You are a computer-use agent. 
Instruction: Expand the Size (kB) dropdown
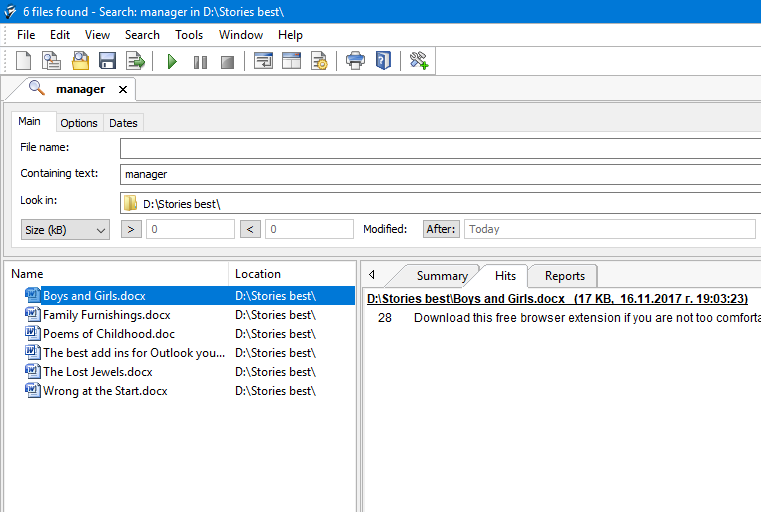tap(66, 230)
